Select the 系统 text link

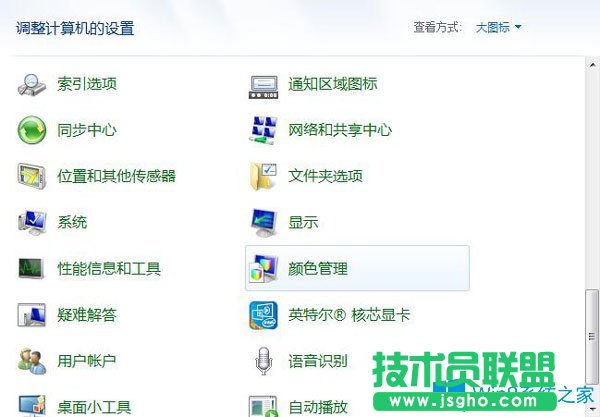click(x=72, y=222)
